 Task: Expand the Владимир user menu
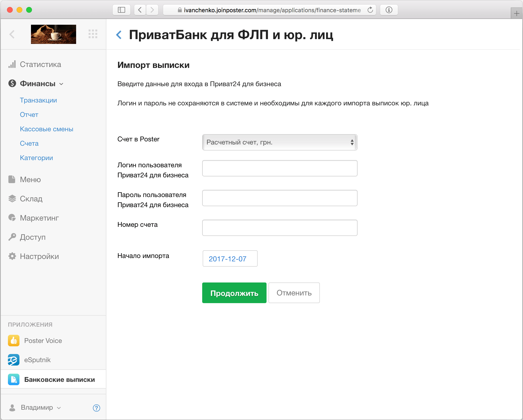(40, 408)
